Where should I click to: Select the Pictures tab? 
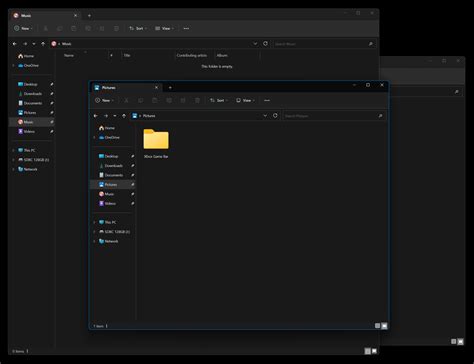pos(127,87)
